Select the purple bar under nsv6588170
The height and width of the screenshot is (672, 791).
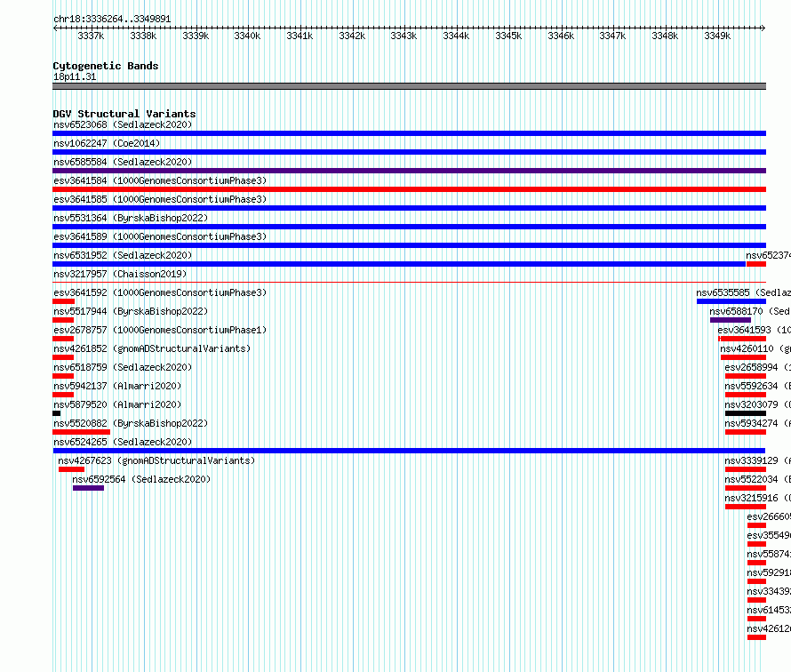pyautogui.click(x=731, y=320)
